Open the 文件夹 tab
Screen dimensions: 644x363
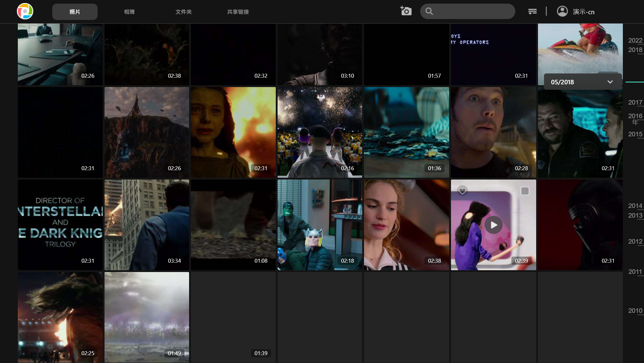(x=184, y=12)
